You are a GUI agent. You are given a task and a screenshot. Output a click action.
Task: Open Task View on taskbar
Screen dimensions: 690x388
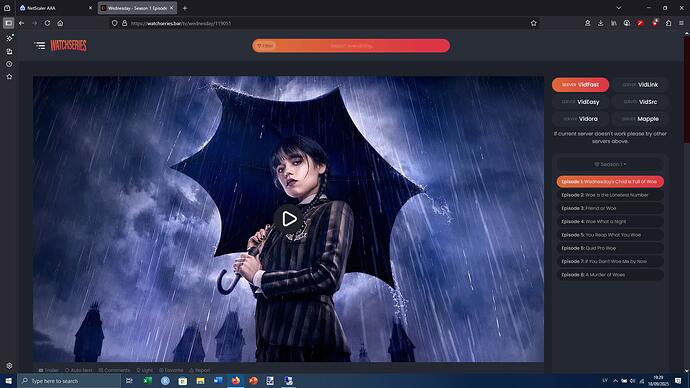tap(129, 381)
